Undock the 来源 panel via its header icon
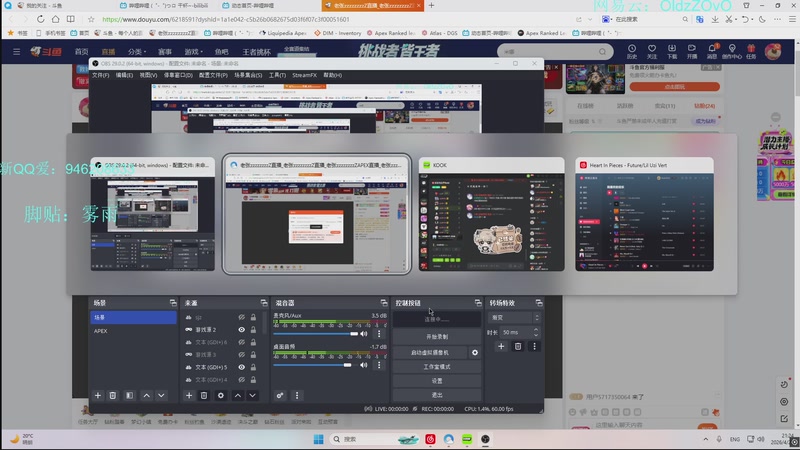This screenshot has width=800, height=450. point(264,303)
